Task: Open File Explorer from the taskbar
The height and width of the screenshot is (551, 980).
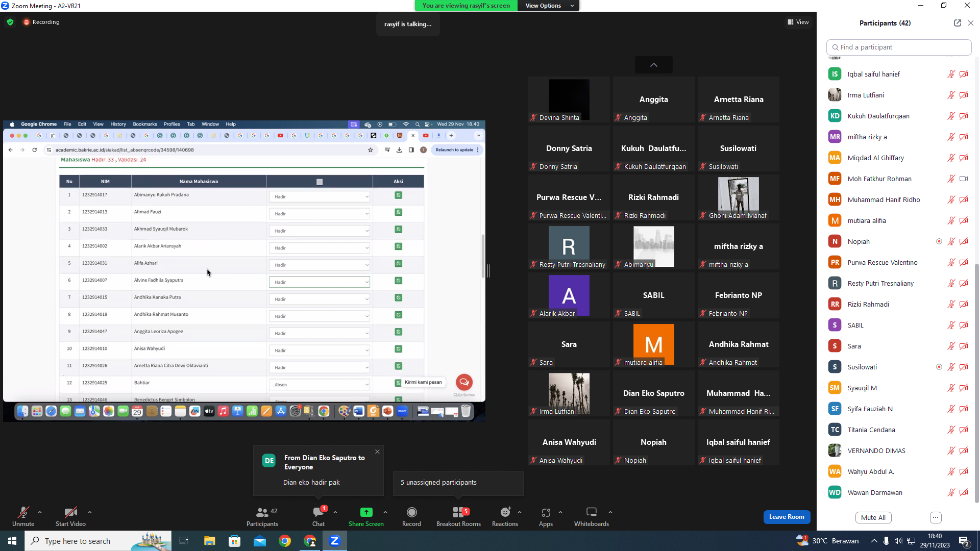Action: (209, 541)
